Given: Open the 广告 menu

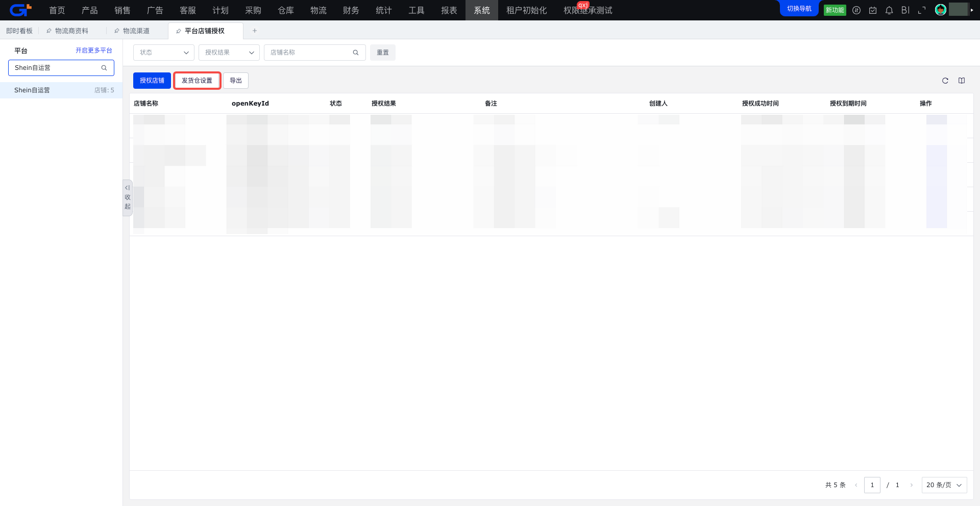Looking at the screenshot, I should tap(155, 10).
